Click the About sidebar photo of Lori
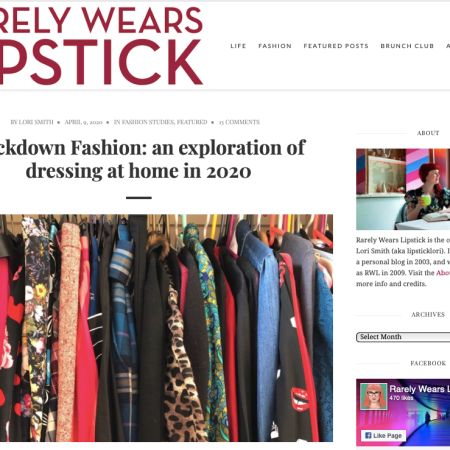450x450 pixels. [403, 189]
